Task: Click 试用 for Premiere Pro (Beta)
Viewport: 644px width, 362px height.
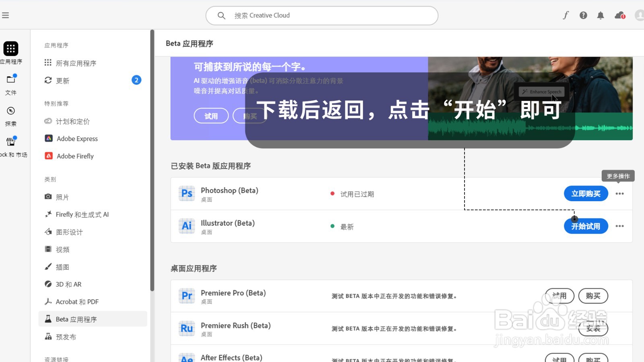Action: (x=559, y=296)
